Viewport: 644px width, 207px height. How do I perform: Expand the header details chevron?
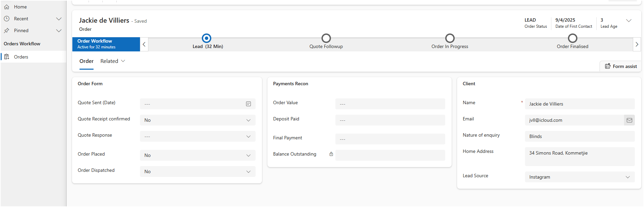pyautogui.click(x=629, y=20)
